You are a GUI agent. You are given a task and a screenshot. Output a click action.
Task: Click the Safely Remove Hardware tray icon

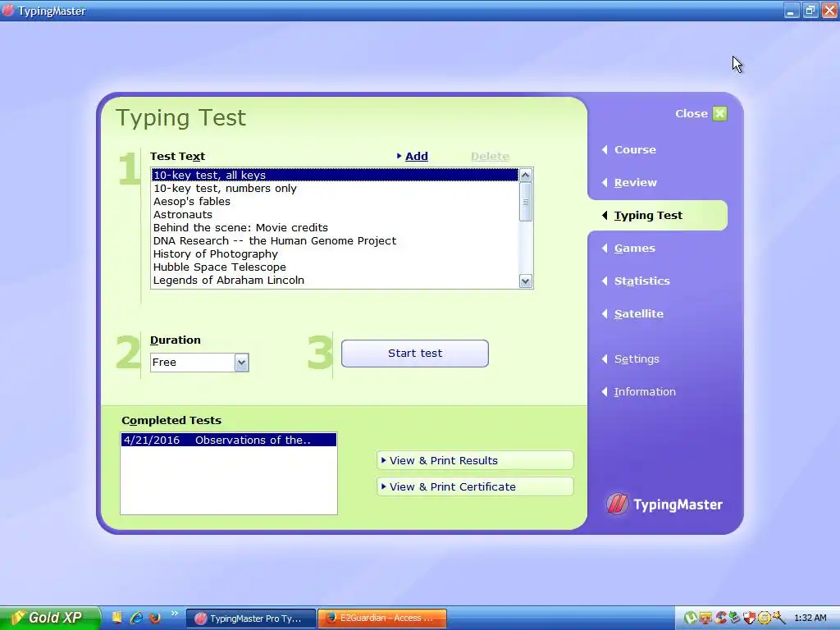click(734, 618)
